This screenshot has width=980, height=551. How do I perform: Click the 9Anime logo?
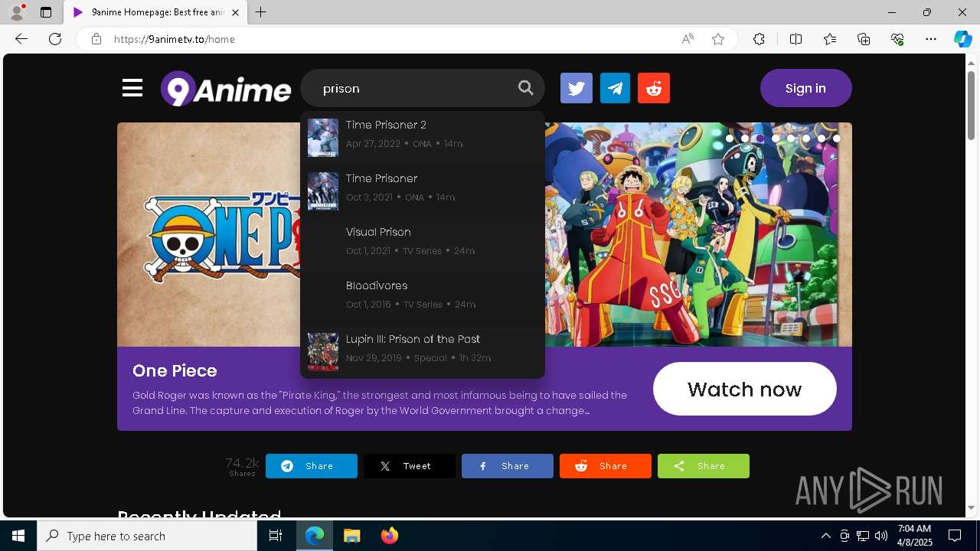[x=226, y=89]
